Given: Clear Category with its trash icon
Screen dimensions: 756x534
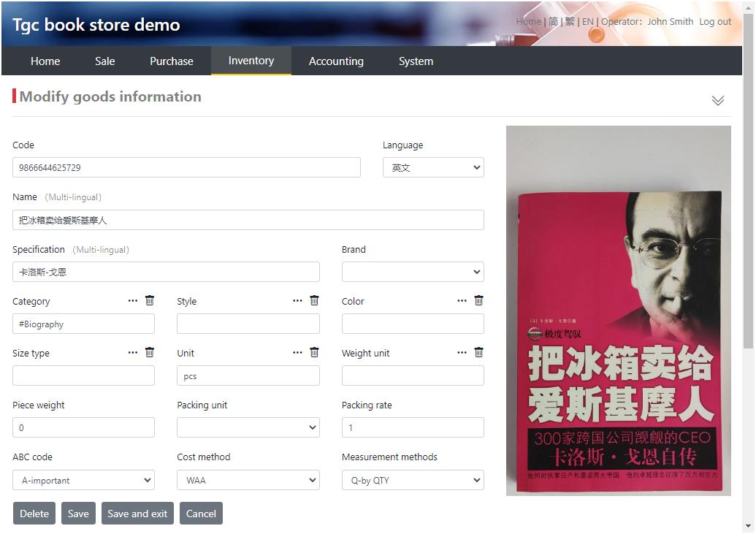Looking at the screenshot, I should pyautogui.click(x=150, y=300).
